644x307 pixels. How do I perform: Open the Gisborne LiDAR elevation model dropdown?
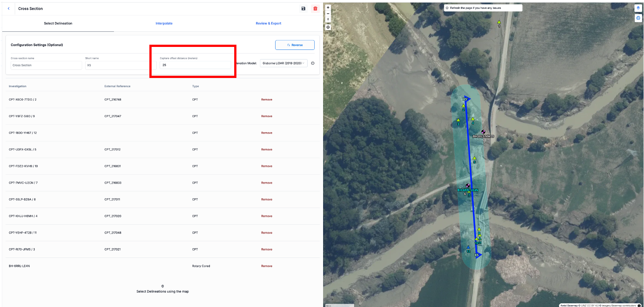tap(283, 63)
